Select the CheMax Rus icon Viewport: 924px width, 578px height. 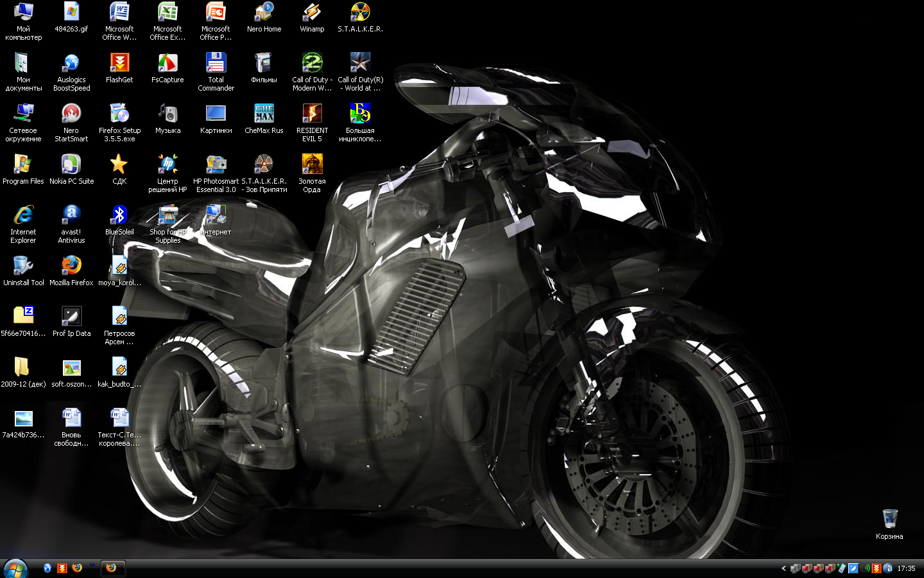(264, 114)
